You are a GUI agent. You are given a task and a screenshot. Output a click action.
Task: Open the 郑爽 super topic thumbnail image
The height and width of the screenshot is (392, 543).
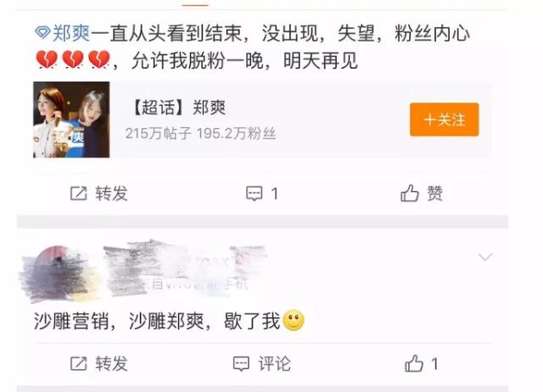(71, 120)
